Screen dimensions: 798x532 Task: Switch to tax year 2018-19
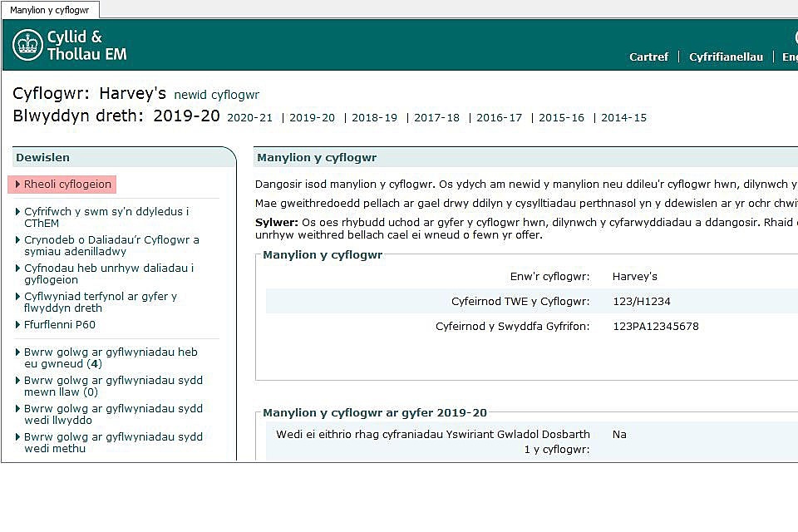[x=374, y=118]
